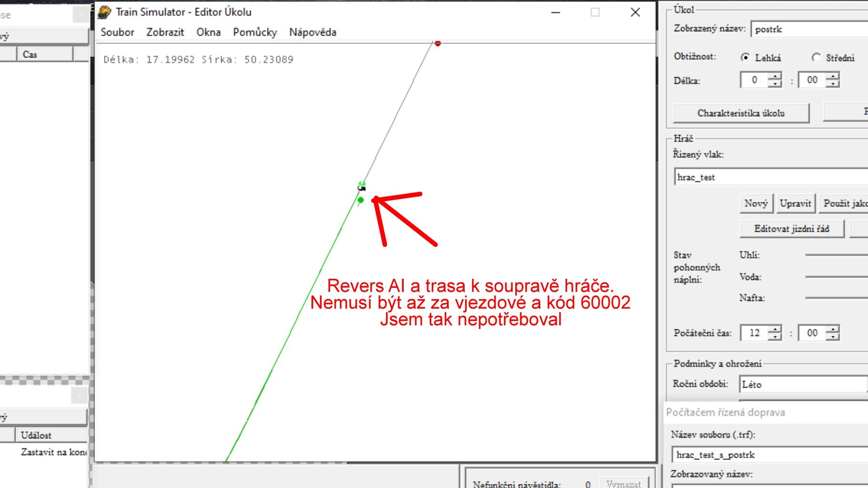Close the main Editor Úkolu window

tap(635, 12)
